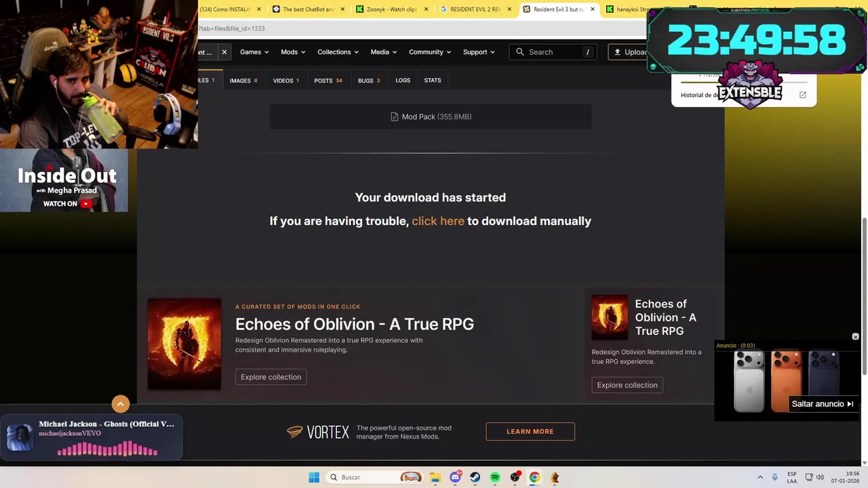This screenshot has width=868, height=488.
Task: Show hidden system tray icons
Action: click(x=760, y=477)
